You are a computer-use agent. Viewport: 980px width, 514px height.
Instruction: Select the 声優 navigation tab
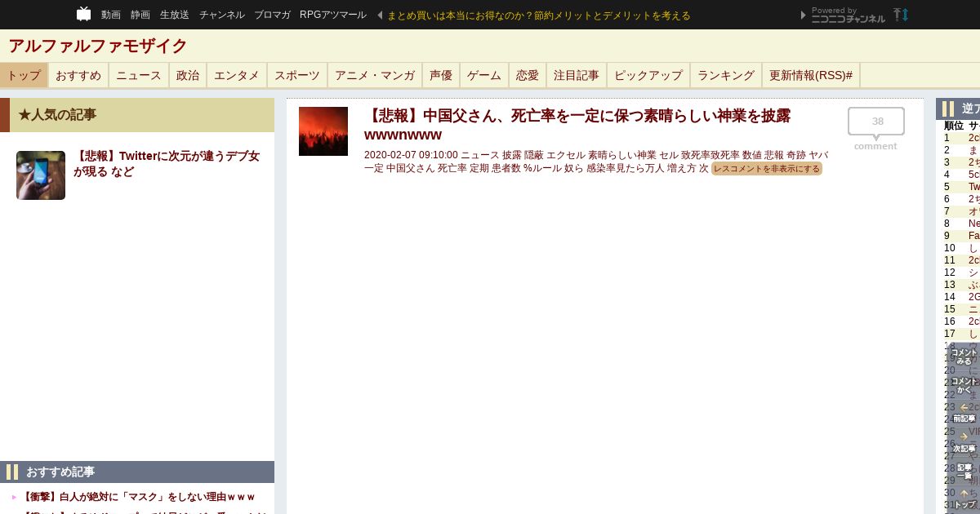pyautogui.click(x=441, y=75)
